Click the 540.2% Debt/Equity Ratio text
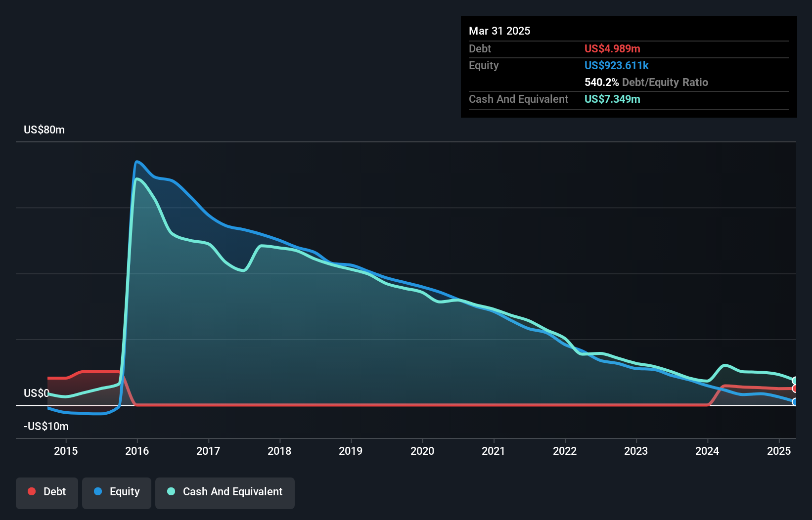Viewport: 812px width, 520px height. [x=646, y=82]
